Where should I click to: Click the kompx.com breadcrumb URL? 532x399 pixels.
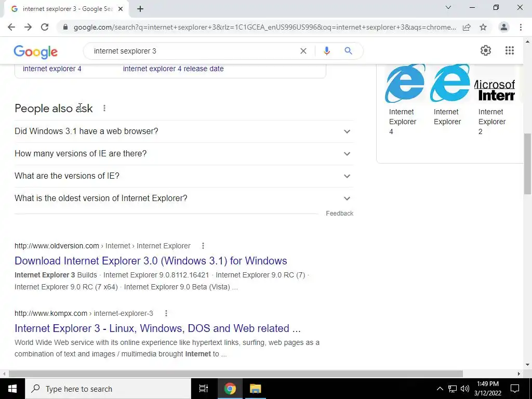click(84, 313)
